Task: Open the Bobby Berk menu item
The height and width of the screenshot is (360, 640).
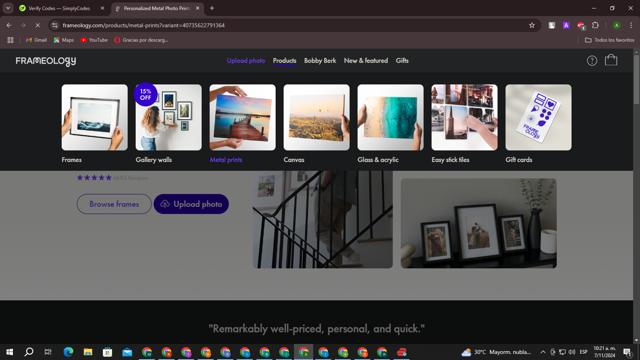Action: point(320,60)
